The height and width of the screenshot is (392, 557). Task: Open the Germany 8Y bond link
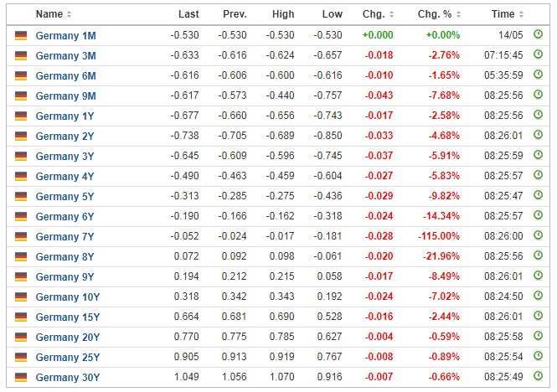coord(64,256)
